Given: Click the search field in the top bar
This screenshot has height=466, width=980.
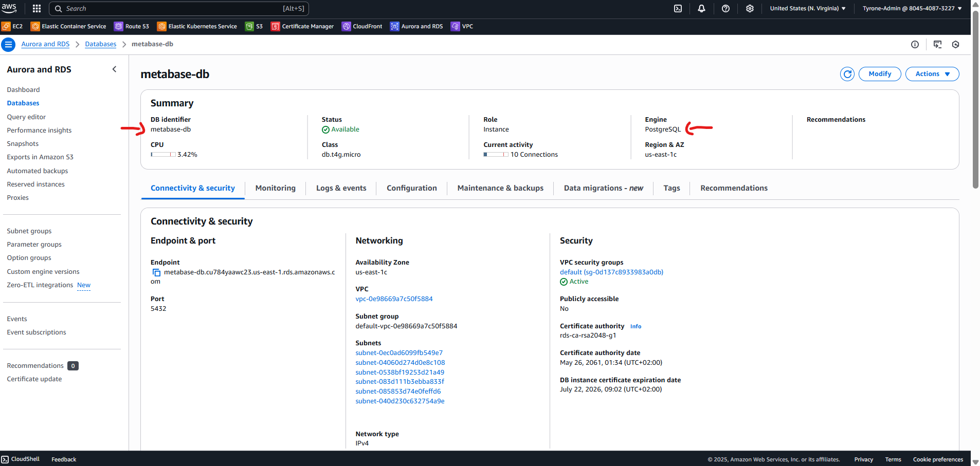Looking at the screenshot, I should pos(179,8).
